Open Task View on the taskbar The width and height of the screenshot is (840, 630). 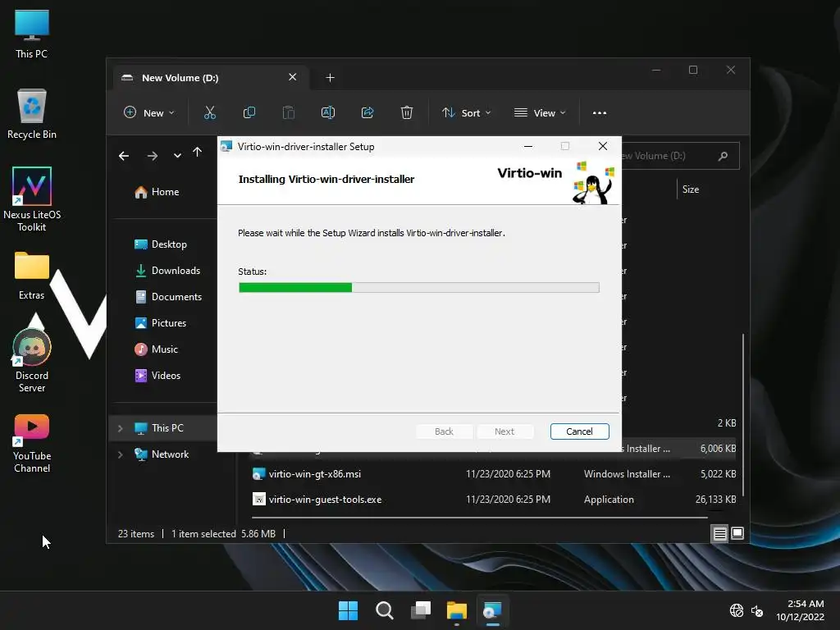tap(421, 610)
